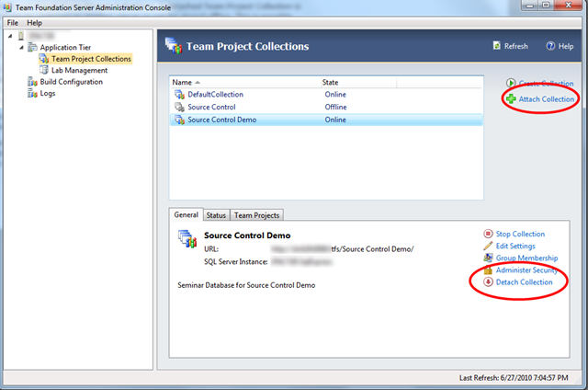The image size is (588, 390).
Task: Collapse the Application Tier tree node
Action: tap(20, 47)
